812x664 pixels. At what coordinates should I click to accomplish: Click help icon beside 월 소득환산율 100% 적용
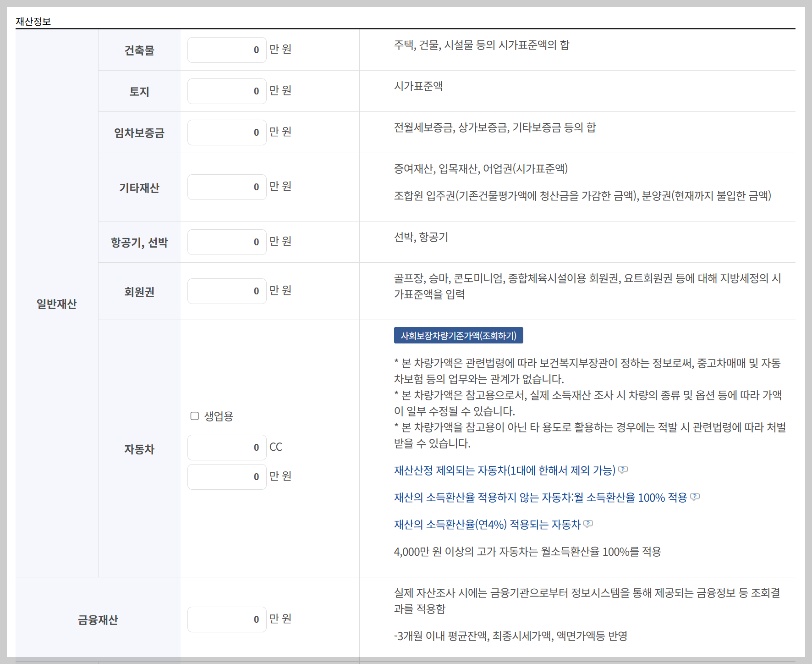(695, 497)
